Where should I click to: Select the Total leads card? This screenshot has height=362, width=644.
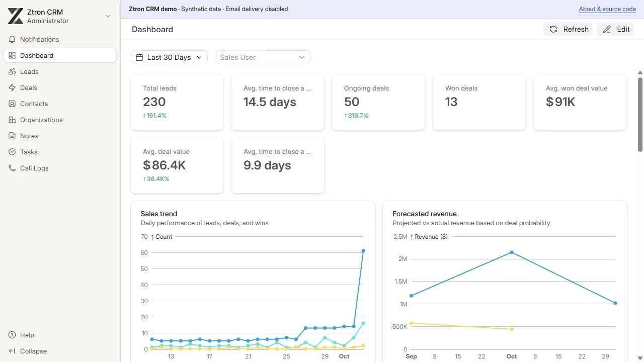click(x=177, y=102)
